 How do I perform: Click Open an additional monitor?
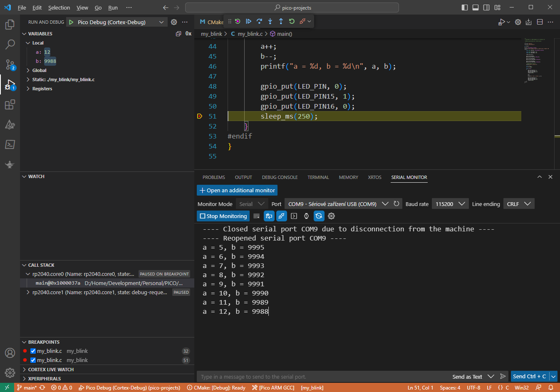pyautogui.click(x=237, y=190)
